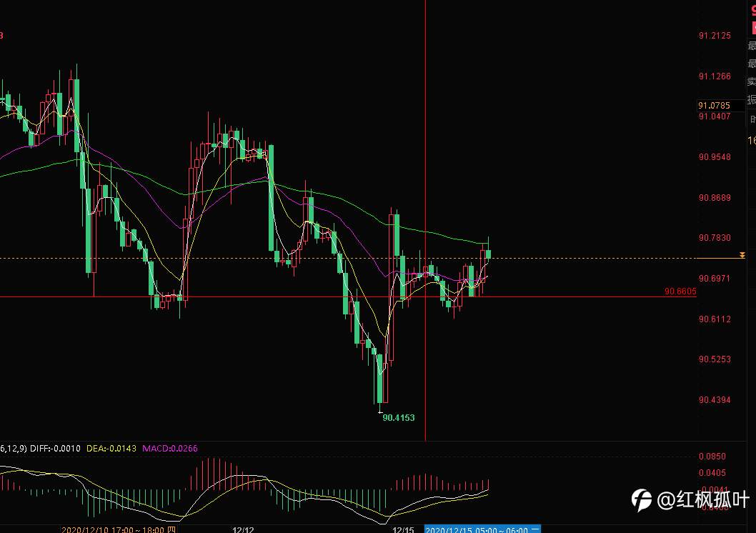Viewport: 756px width, 533px height.
Task: Click the 90.7830 price axis label
Action: point(715,238)
